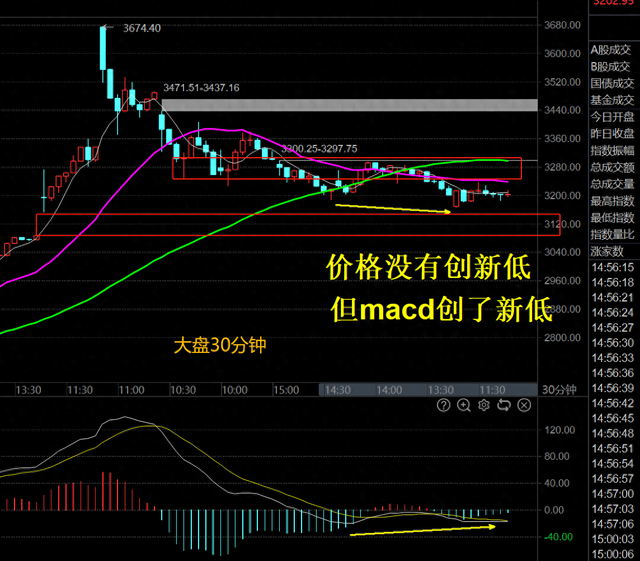The image size is (640, 561).
Task: Select the A股成交 sidebar row
Action: [612, 50]
